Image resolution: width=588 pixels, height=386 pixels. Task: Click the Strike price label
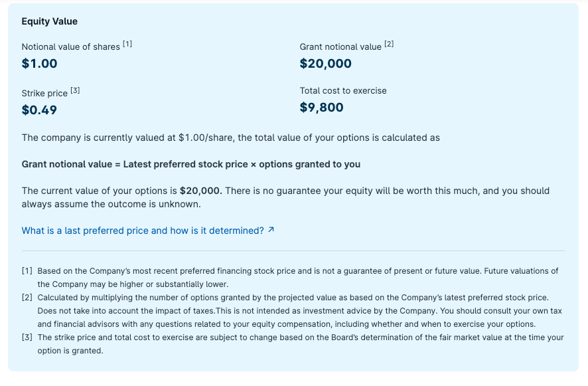click(44, 92)
